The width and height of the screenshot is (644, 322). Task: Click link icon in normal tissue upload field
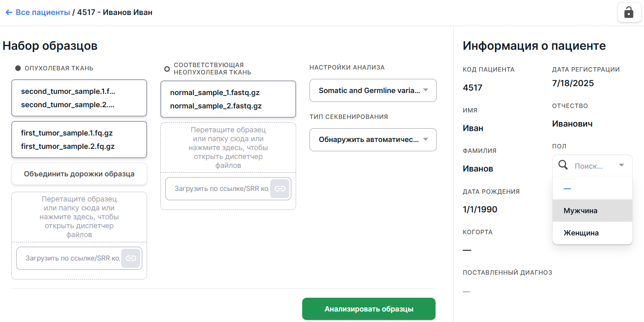[x=280, y=189]
